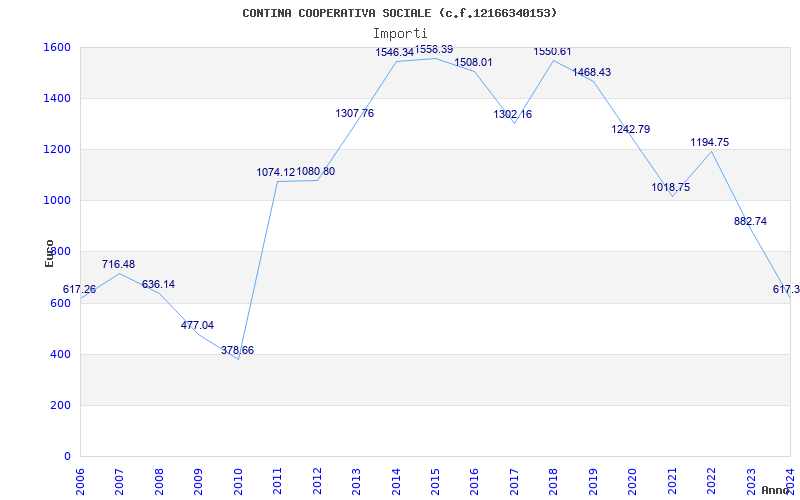Click the 0 y-axis tick label
This screenshot has height=500, width=800.
(67, 456)
